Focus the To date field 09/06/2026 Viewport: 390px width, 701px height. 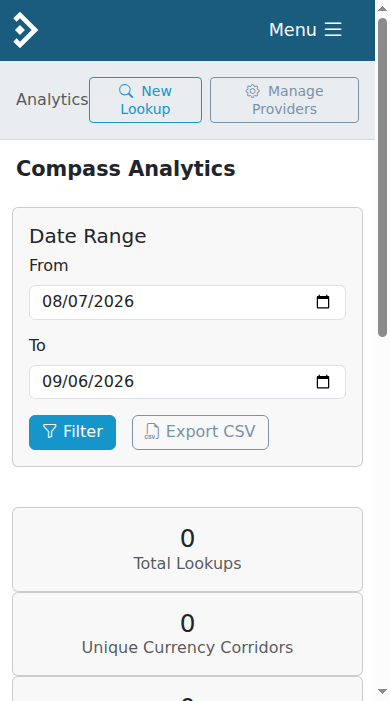(x=187, y=382)
